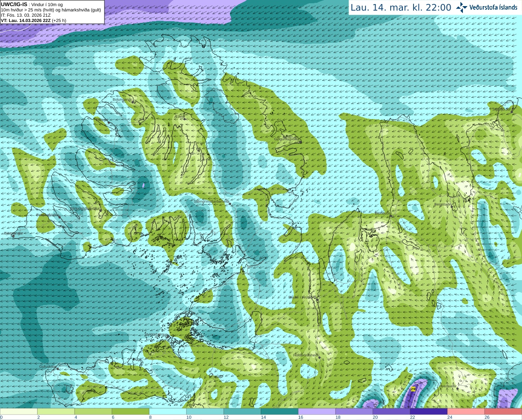Select the Steingrímsfjarðarheiði station label
Image resolution: width=522 pixels, height=420 pixels.
tap(211, 201)
